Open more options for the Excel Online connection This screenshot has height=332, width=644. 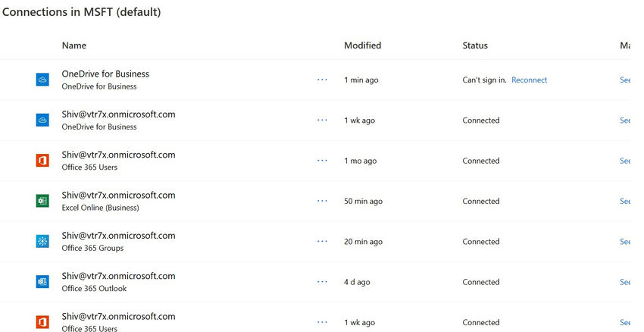click(323, 201)
